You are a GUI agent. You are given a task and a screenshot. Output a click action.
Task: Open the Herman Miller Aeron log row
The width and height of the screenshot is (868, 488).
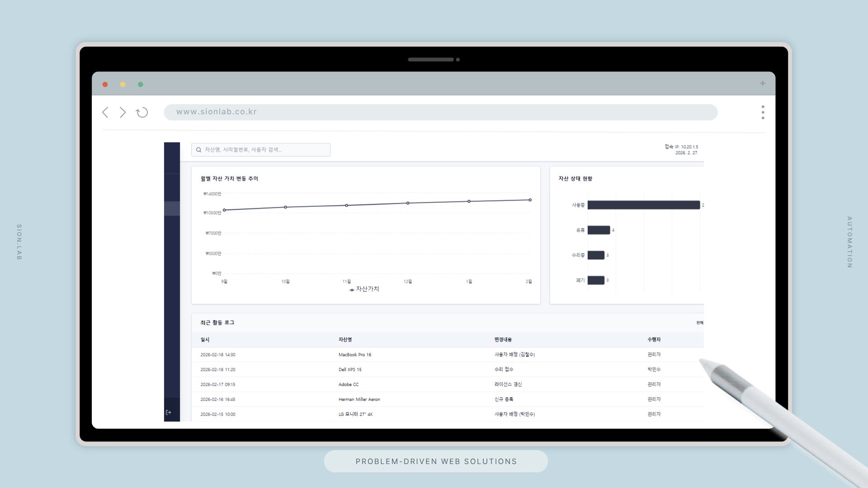coord(359,399)
